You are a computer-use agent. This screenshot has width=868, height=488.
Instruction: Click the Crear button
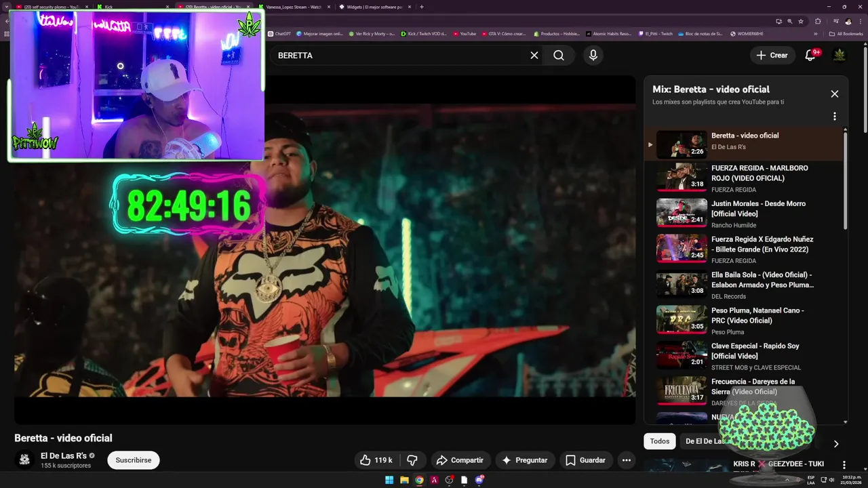772,56
